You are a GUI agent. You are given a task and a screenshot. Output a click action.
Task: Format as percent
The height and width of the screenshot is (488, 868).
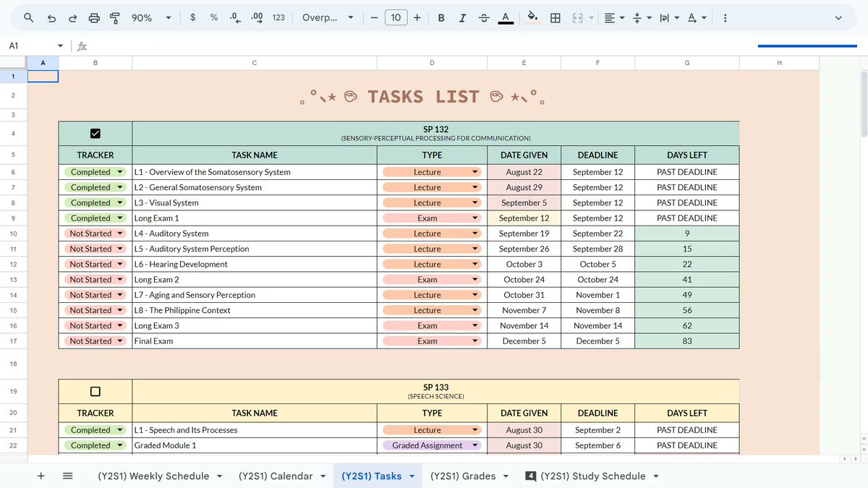214,18
